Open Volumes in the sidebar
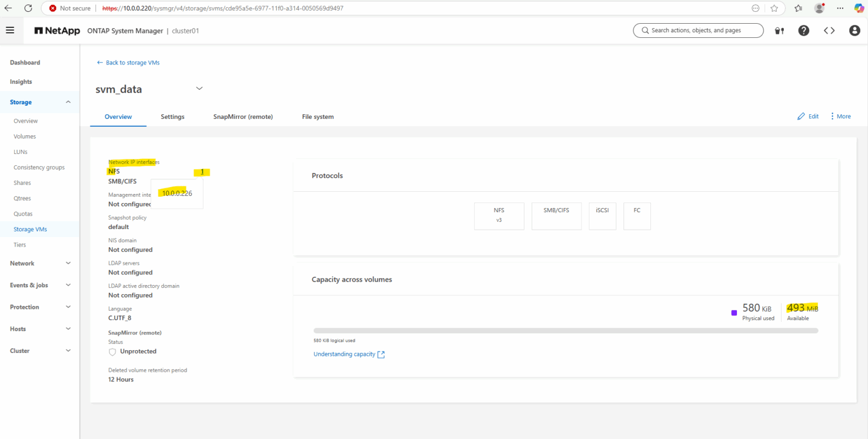The width and height of the screenshot is (868, 439). pos(24,136)
